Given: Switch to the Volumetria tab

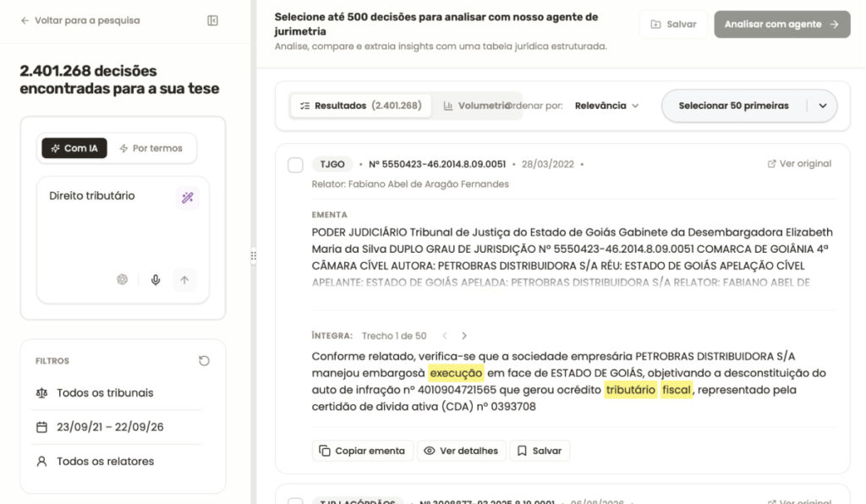Looking at the screenshot, I should [476, 106].
